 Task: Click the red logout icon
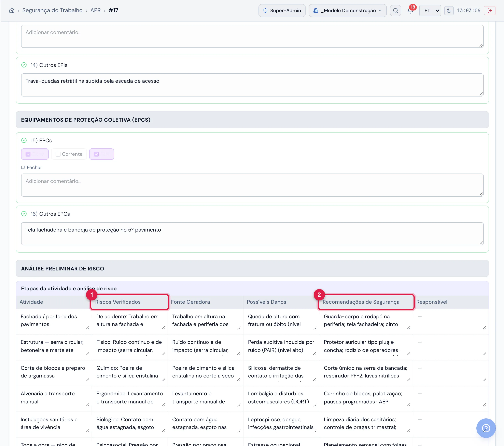click(490, 11)
